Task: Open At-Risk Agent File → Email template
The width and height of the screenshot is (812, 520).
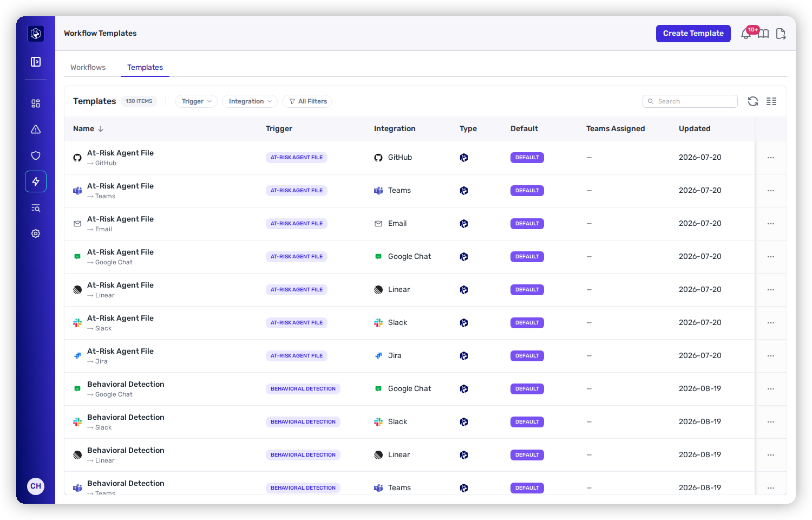Action: point(120,224)
